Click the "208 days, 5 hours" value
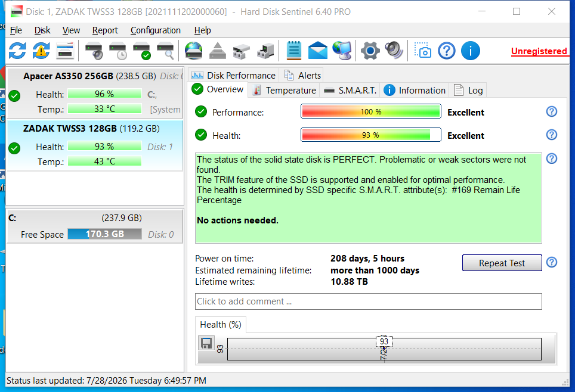 click(x=367, y=259)
